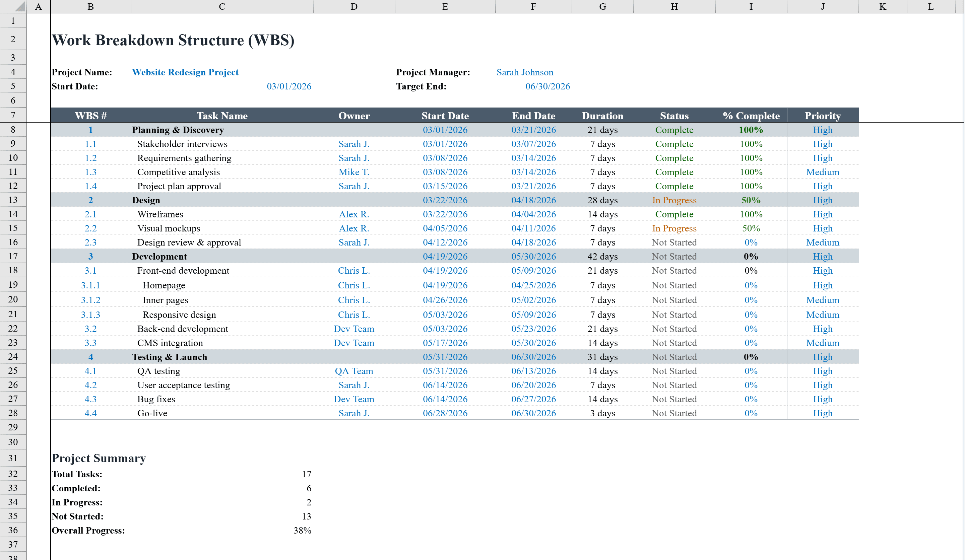Viewport: 965px width, 560px height.
Task: Select the Start Date value 03/01/2026
Action: pos(289,86)
